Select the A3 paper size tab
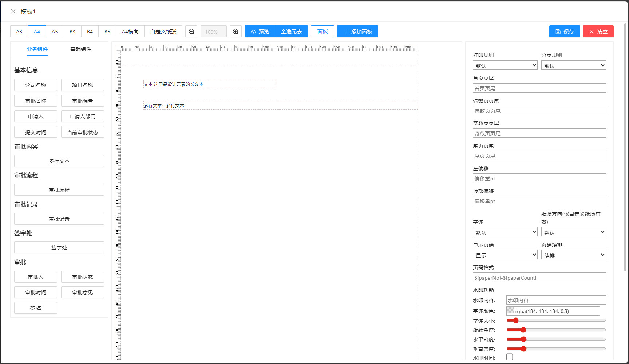The width and height of the screenshot is (629, 364). 19,32
